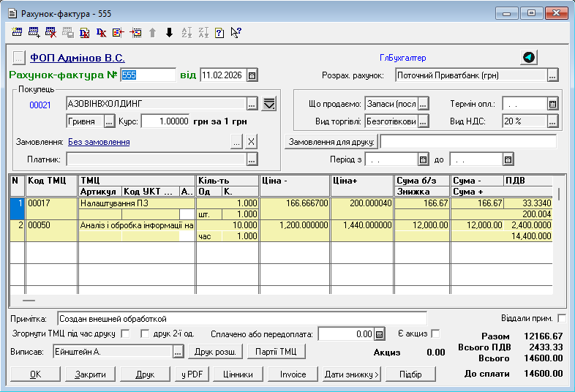This screenshot has width=575, height=392.
Task: Click the 'Замовлення для друку' button
Action: click(x=331, y=142)
